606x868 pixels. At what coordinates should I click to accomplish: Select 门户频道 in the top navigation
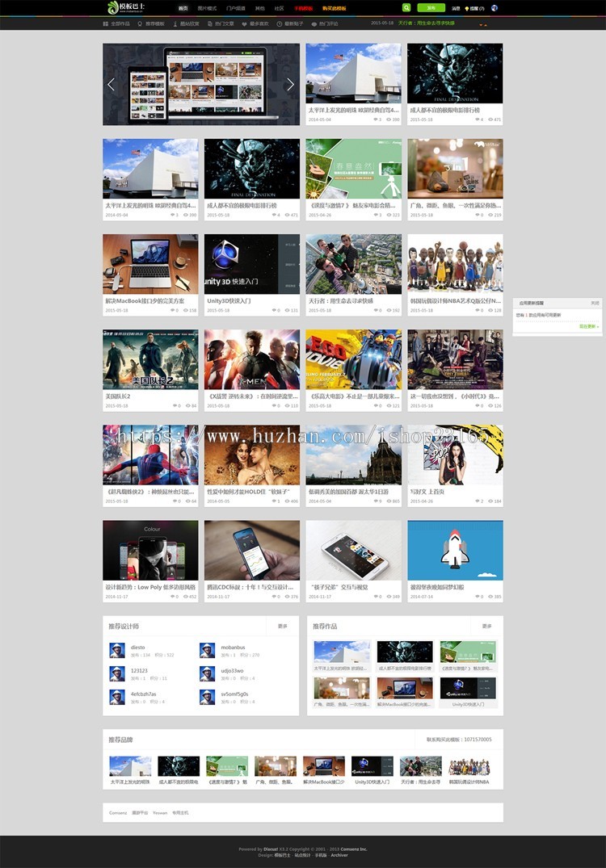235,8
